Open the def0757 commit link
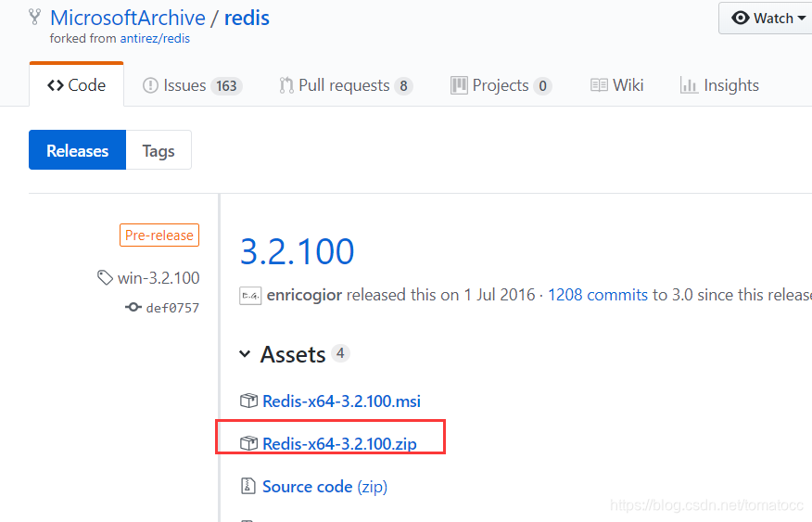 click(x=172, y=308)
